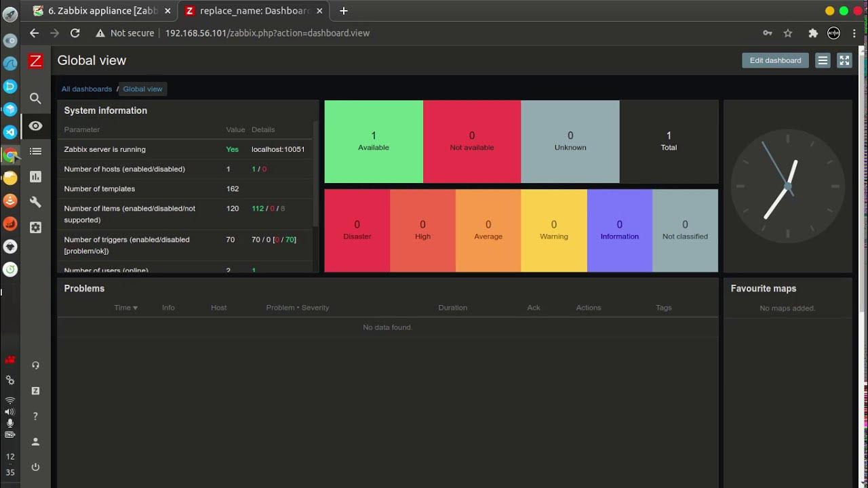Switch to Zabbix appliance browser tab
868x488 pixels.
(100, 11)
